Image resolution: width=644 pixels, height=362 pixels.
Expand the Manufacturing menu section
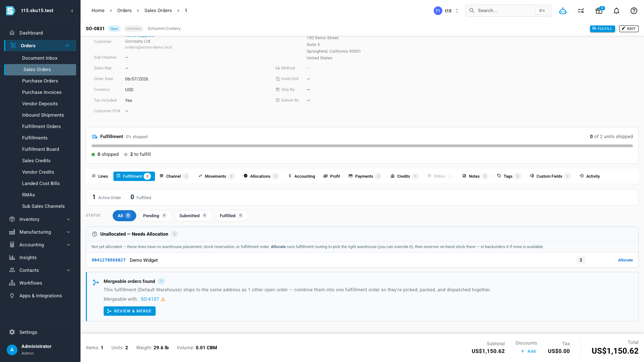click(68, 232)
